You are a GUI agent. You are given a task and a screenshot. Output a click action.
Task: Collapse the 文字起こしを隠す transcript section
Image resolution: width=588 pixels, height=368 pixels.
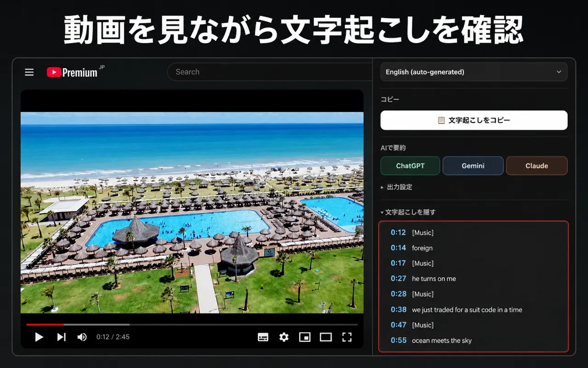(408, 212)
